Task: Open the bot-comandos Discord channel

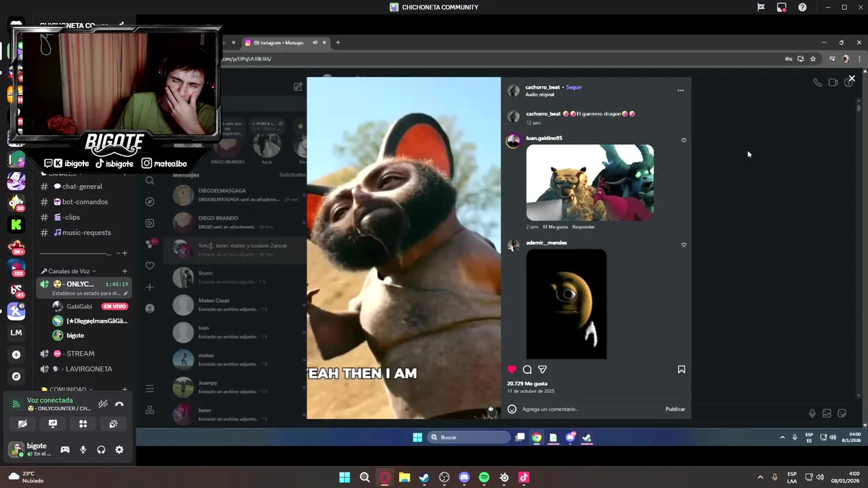Action: point(85,202)
